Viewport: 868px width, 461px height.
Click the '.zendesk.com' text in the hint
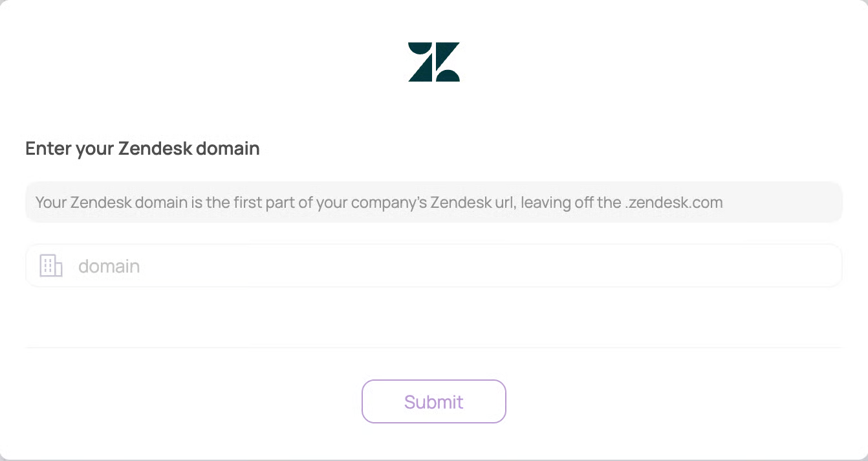tap(673, 202)
